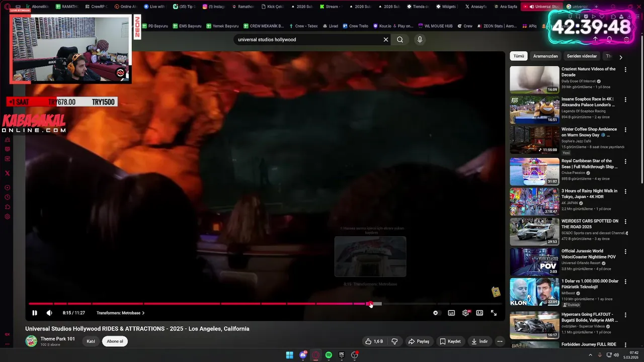Image resolution: width=644 pixels, height=362 pixels.
Task: Open Craziest Nature Videos thumbnail
Action: [x=534, y=79]
